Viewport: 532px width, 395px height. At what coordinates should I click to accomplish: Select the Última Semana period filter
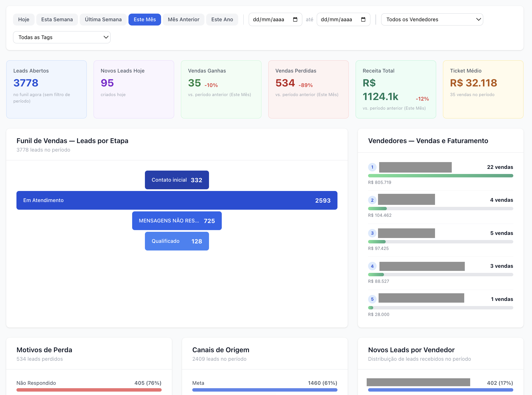pyautogui.click(x=103, y=20)
